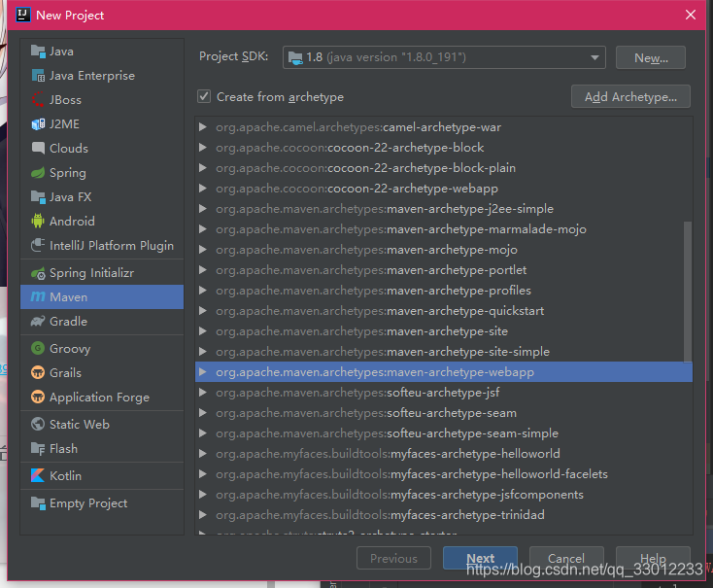Select Empty Project type
Viewport: 713px width, 588px height.
point(102,503)
